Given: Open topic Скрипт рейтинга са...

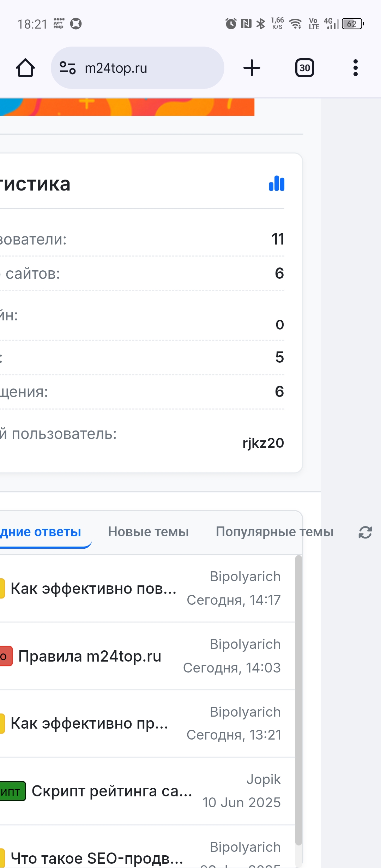Looking at the screenshot, I should point(111,791).
